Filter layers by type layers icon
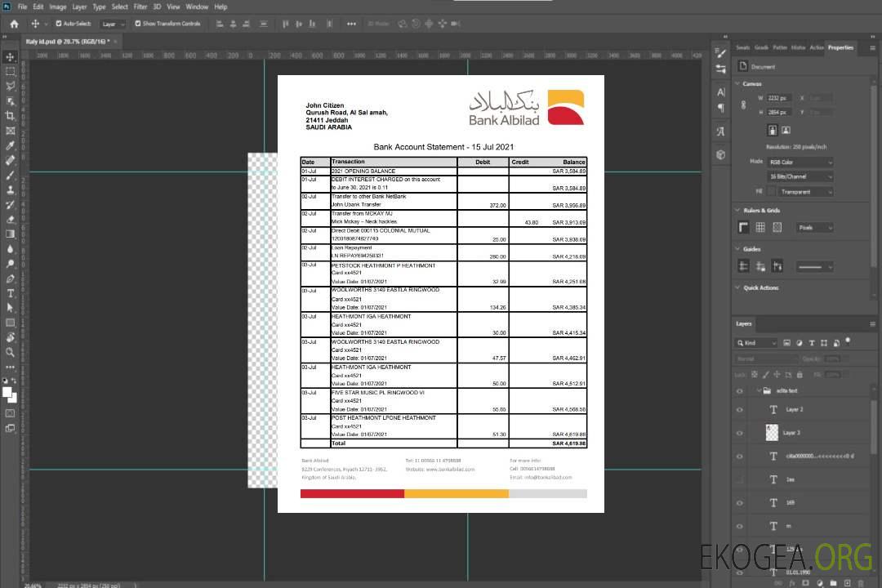 812,343
